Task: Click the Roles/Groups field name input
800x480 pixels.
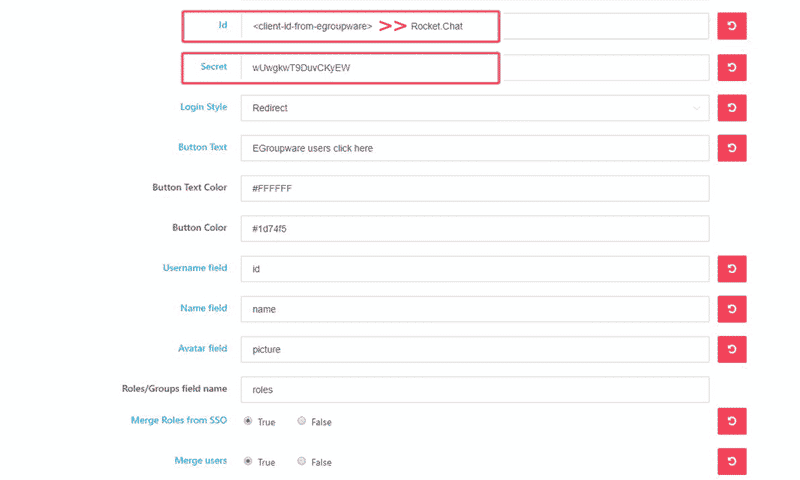Action: 475,390
